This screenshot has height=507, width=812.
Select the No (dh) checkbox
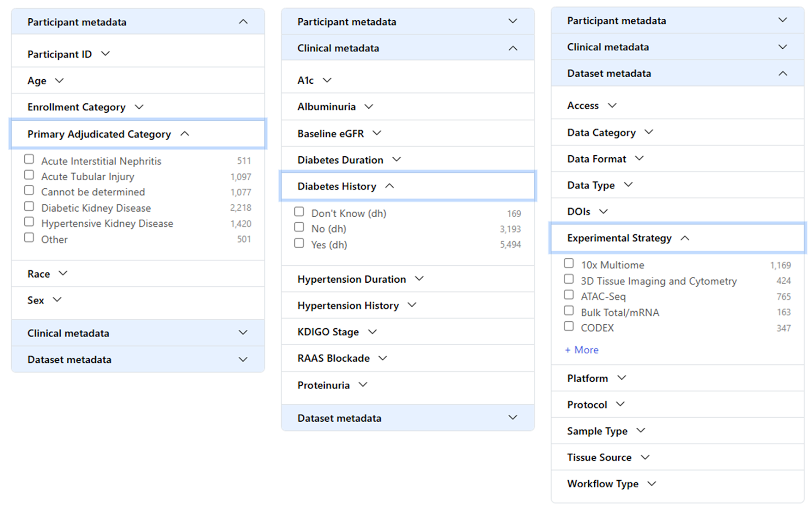299,227
